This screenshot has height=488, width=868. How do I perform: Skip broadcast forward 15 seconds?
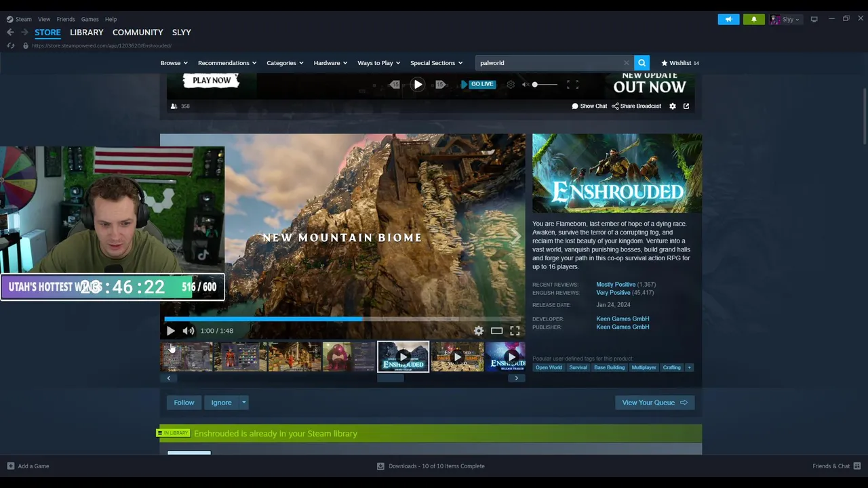pos(441,85)
